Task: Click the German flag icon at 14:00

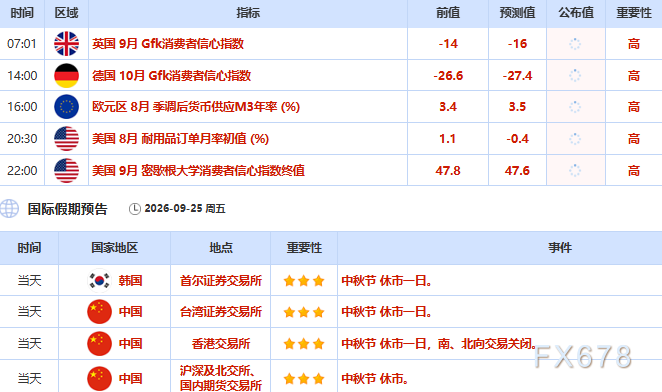Action: pyautogui.click(x=66, y=76)
